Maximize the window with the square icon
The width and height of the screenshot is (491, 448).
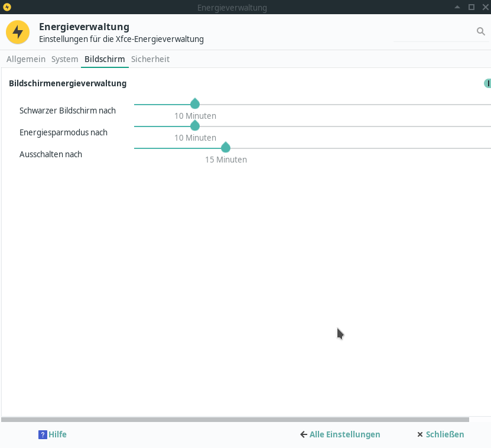click(472, 7)
